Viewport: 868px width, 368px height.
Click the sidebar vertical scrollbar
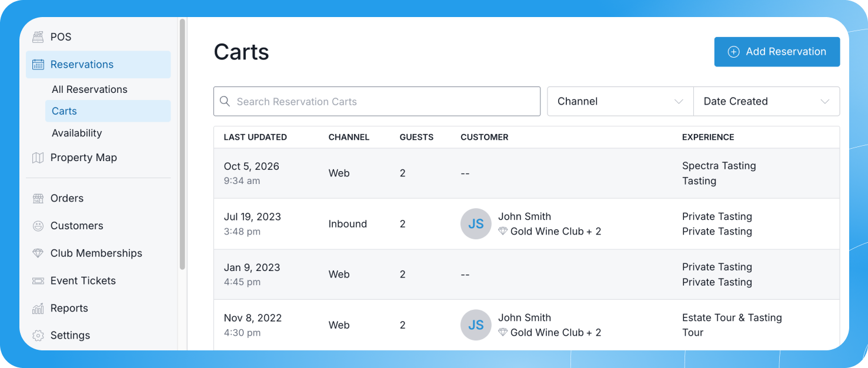(182, 144)
